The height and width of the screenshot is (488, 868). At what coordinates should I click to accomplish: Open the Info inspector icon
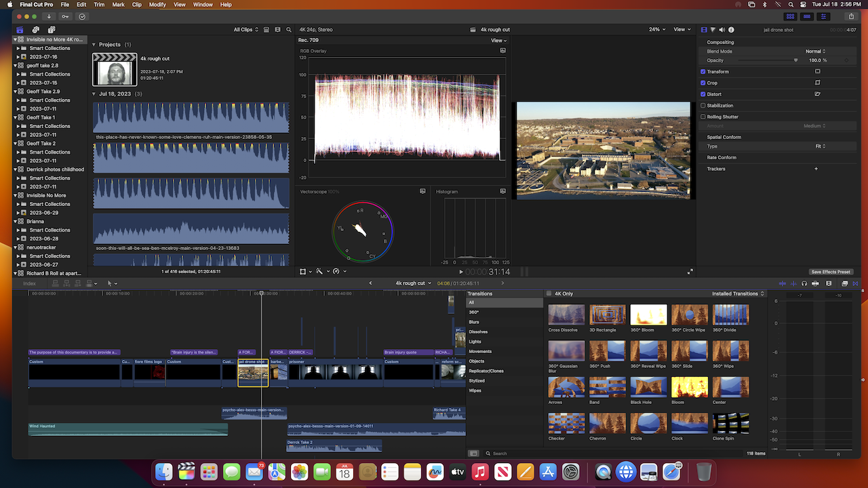click(731, 30)
